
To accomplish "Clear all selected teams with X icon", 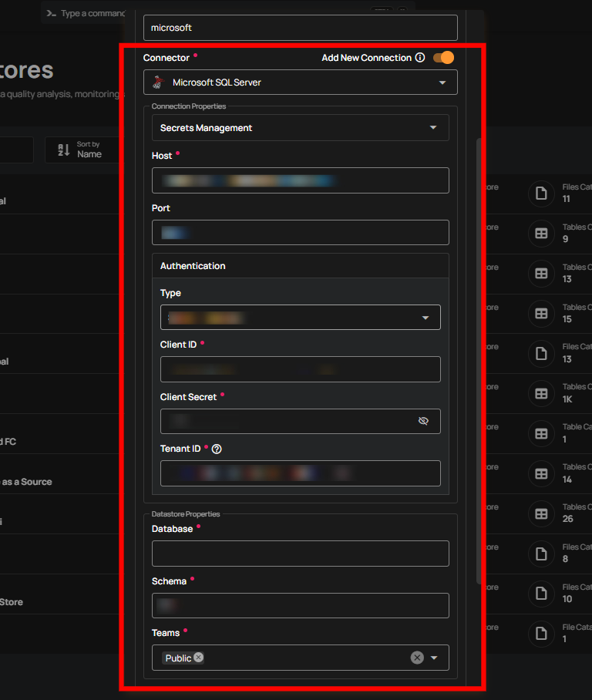I will coord(417,658).
